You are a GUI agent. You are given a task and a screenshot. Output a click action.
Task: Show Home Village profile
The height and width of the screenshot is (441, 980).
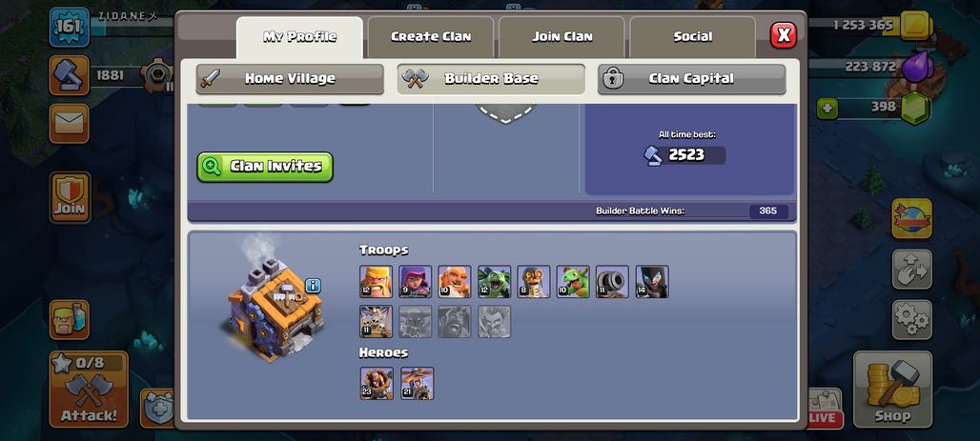click(290, 79)
